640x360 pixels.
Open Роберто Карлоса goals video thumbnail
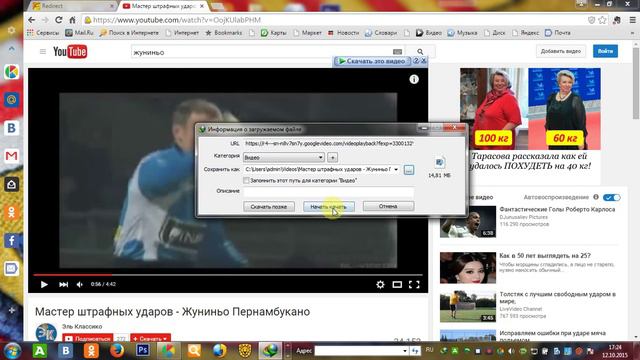468,222
